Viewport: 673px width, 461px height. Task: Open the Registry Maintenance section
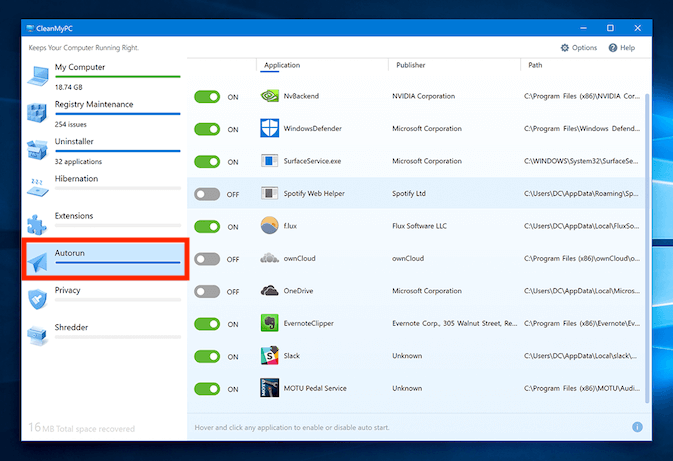point(104,113)
